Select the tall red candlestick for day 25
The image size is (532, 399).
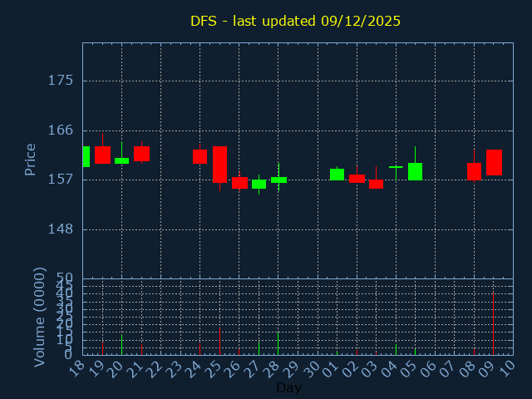click(219, 165)
